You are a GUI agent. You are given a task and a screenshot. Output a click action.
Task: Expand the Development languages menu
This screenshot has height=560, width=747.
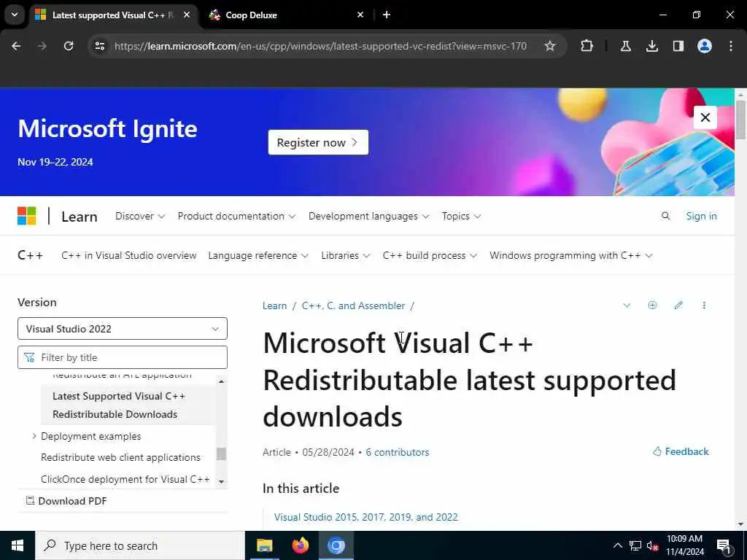(368, 216)
